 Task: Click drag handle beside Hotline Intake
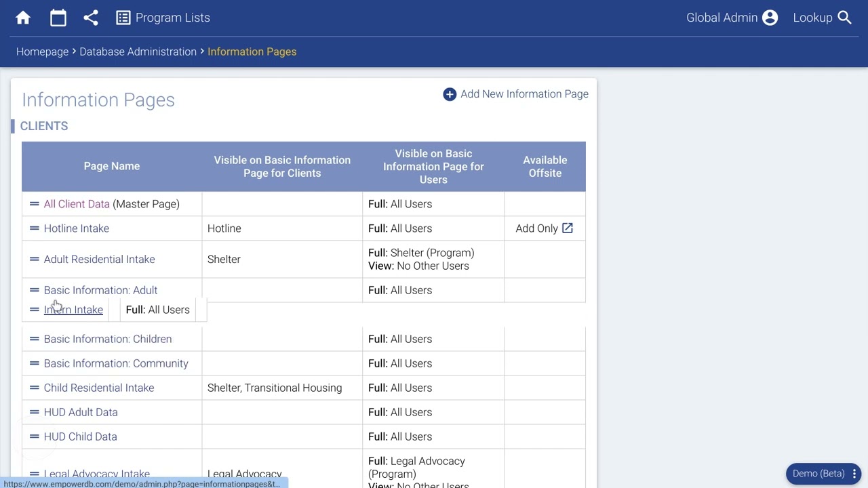pos(34,228)
